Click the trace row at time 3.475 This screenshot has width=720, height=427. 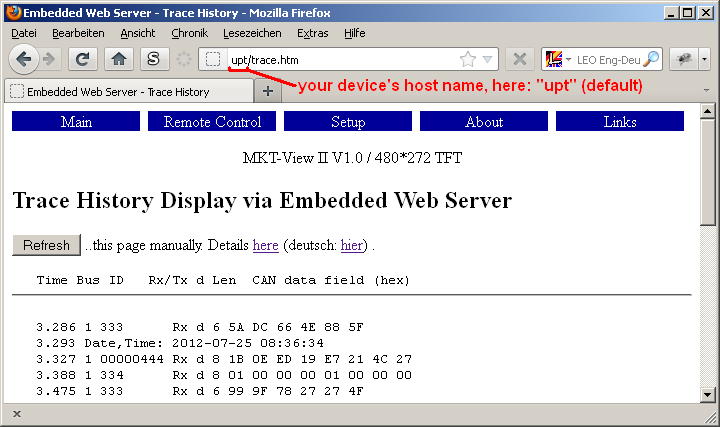tap(200, 391)
